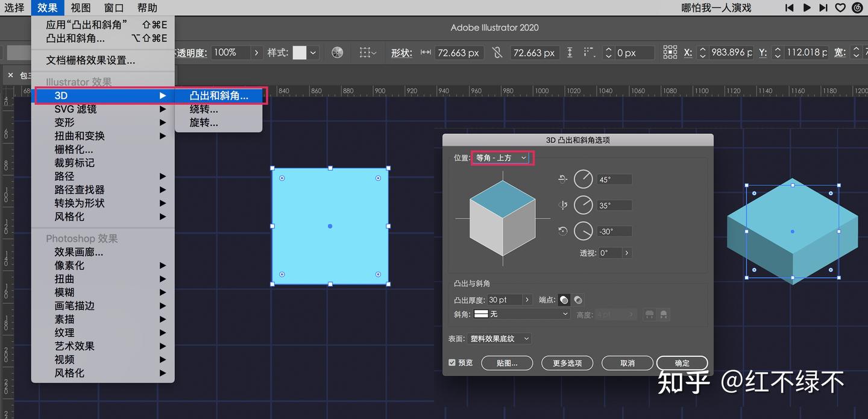The width and height of the screenshot is (868, 419).
Task: Uncheck the 预览 preview checkbox
Action: coord(452,362)
